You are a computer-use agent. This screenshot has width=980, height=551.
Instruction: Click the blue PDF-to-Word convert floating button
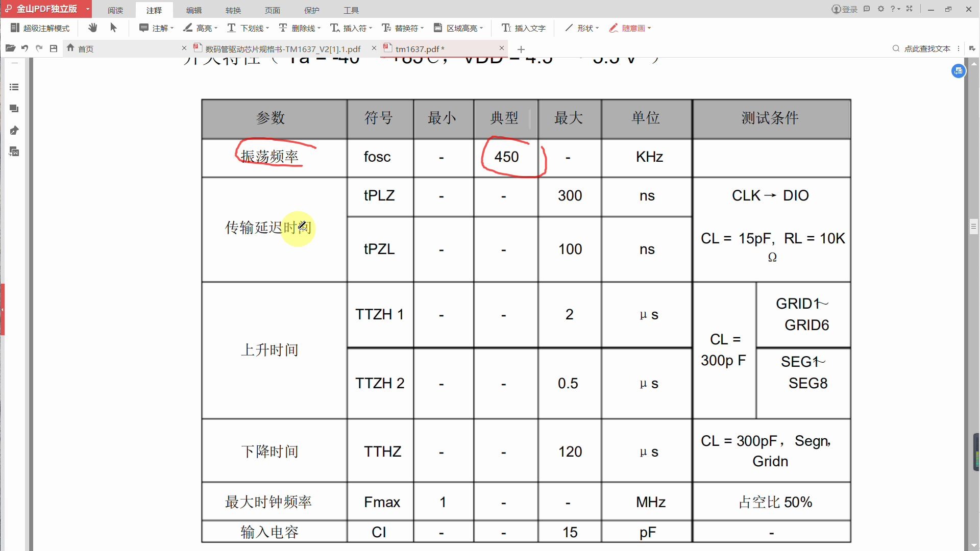959,71
